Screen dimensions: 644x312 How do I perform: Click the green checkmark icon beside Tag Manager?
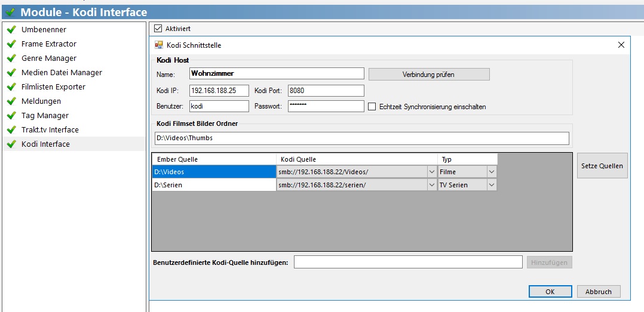11,116
